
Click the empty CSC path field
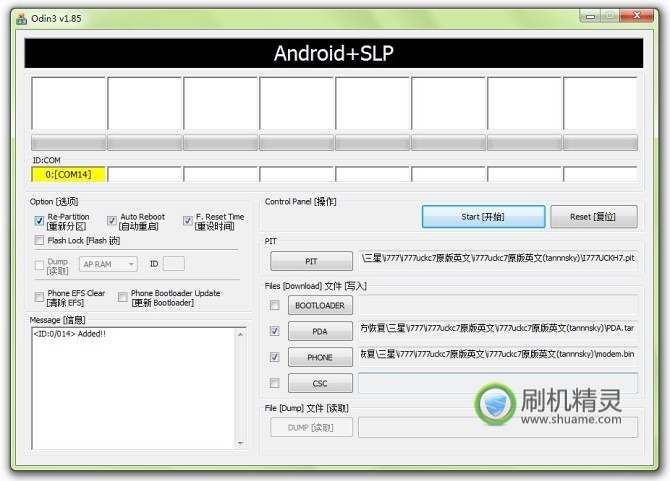[498, 383]
